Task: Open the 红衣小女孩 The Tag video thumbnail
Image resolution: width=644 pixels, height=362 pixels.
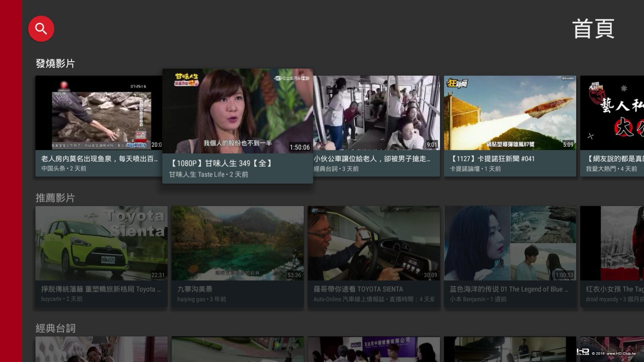Action: click(612, 243)
